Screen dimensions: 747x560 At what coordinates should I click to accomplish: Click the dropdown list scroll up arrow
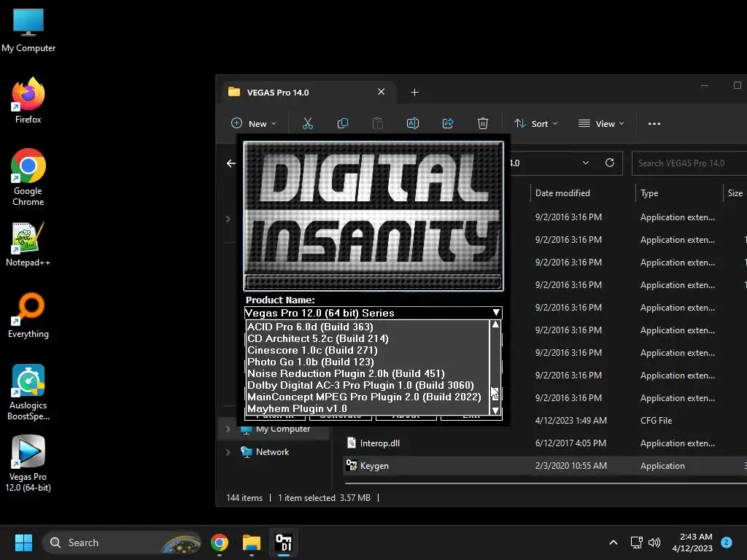[x=495, y=324]
